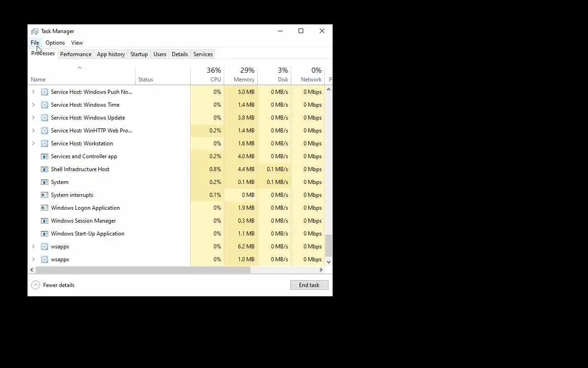Screen dimensions: 588x368
Task: Sort processes by the Memory column
Action: (x=241, y=75)
